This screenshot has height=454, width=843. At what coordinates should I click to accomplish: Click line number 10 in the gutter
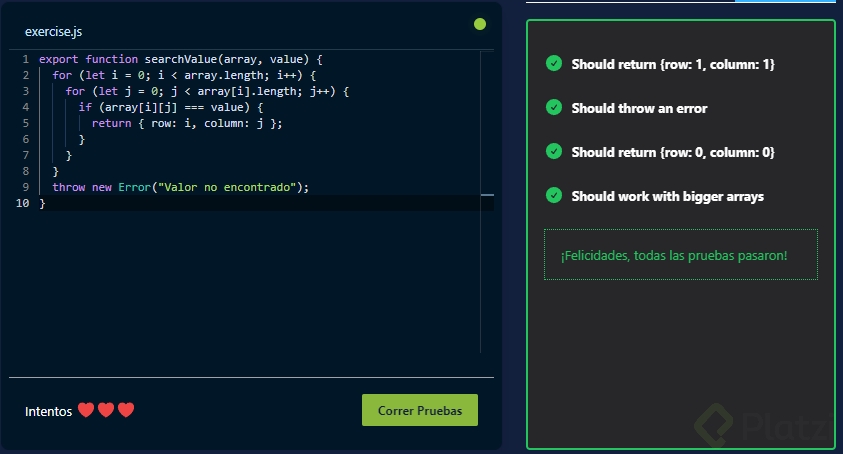tap(21, 203)
